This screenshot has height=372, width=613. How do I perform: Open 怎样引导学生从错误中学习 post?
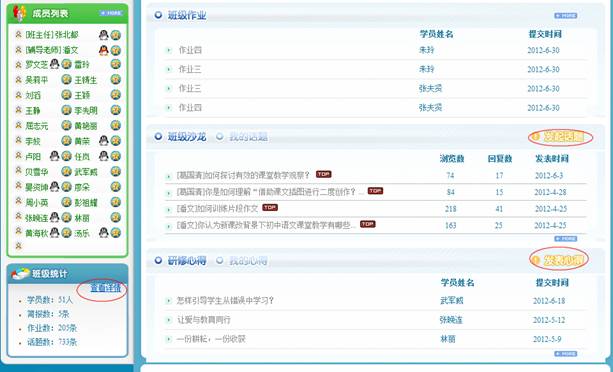point(225,300)
